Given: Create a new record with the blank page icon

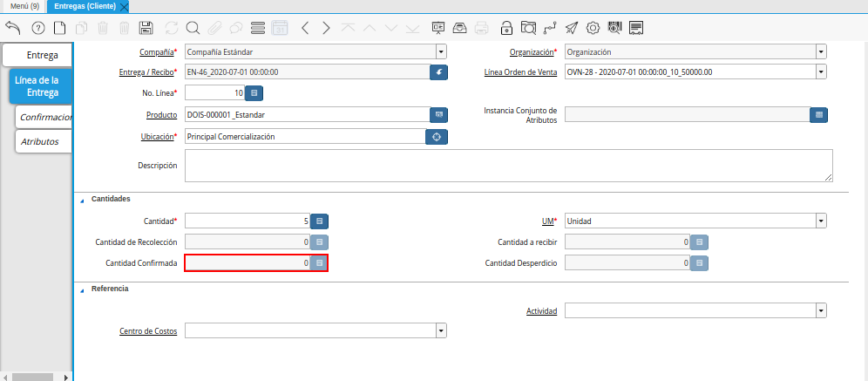Looking at the screenshot, I should 59,28.
